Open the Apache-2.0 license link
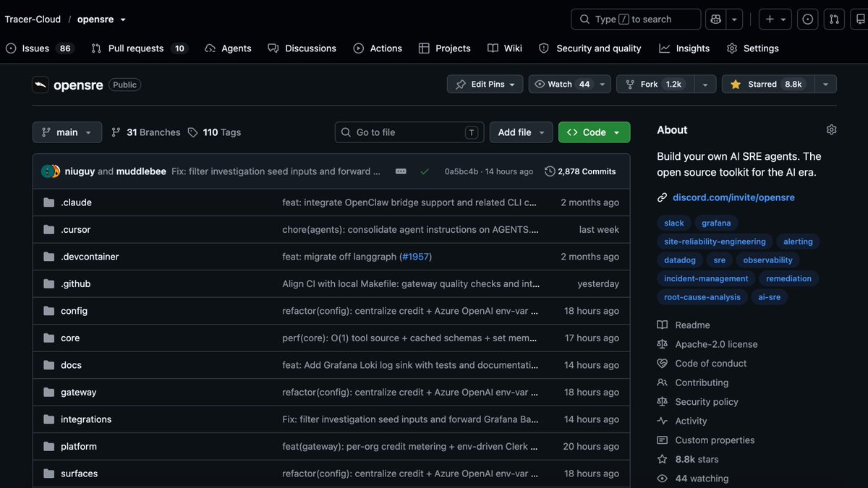The width and height of the screenshot is (868, 488). click(x=716, y=344)
